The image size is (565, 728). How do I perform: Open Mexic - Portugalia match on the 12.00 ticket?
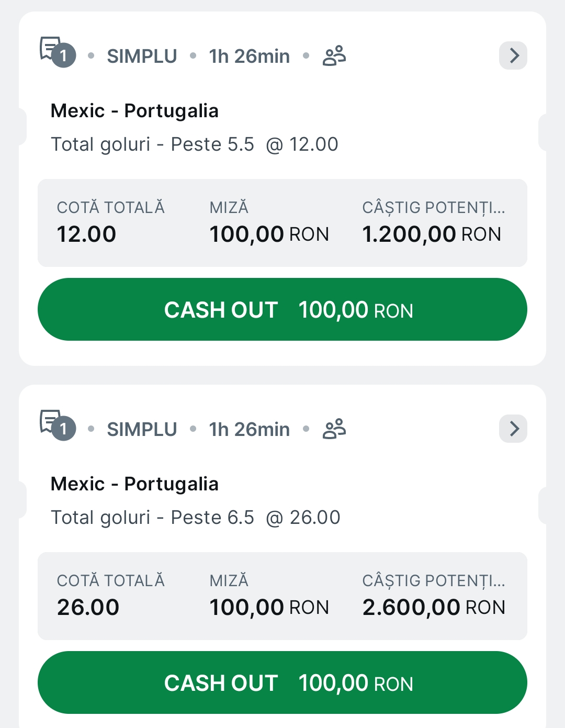click(x=134, y=111)
